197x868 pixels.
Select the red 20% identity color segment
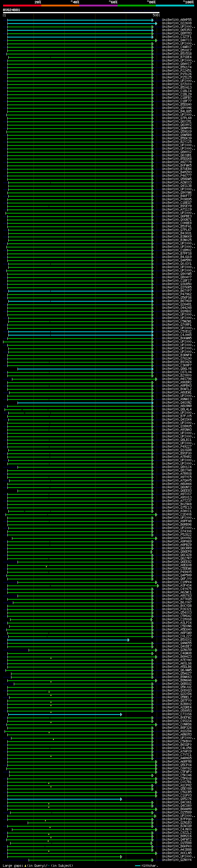(x=22, y=6)
